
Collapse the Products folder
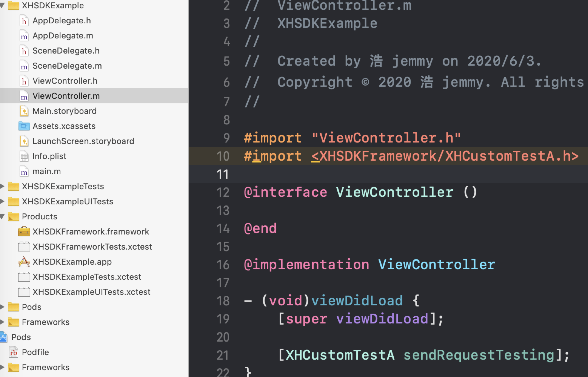point(3,216)
